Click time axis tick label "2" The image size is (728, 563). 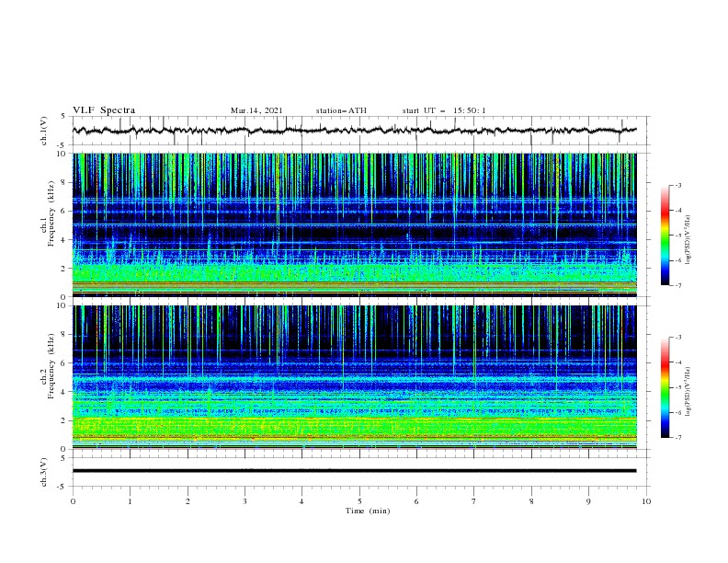pos(188,501)
